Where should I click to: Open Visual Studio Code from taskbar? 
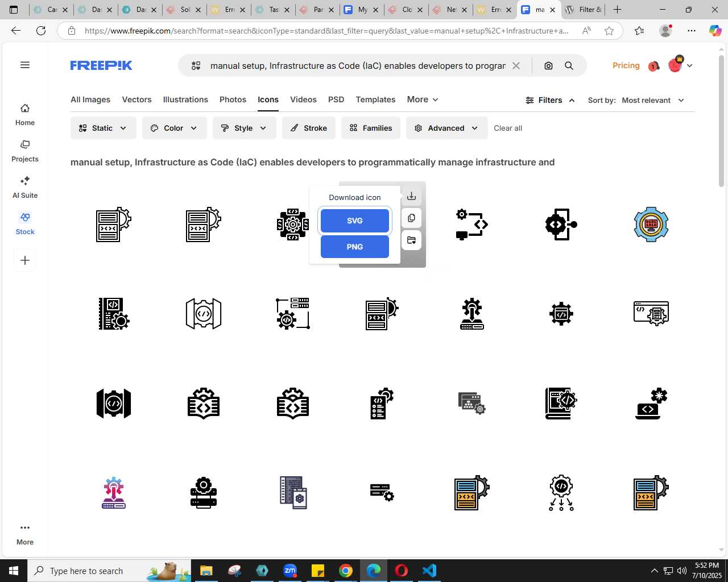point(429,571)
